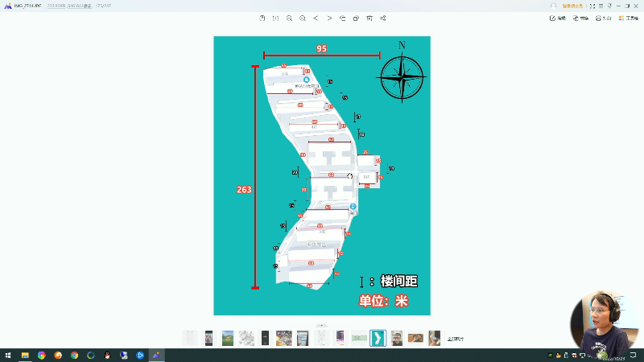The width and height of the screenshot is (644, 362).
Task: Click the 263 length label on the image
Action: coord(244,190)
